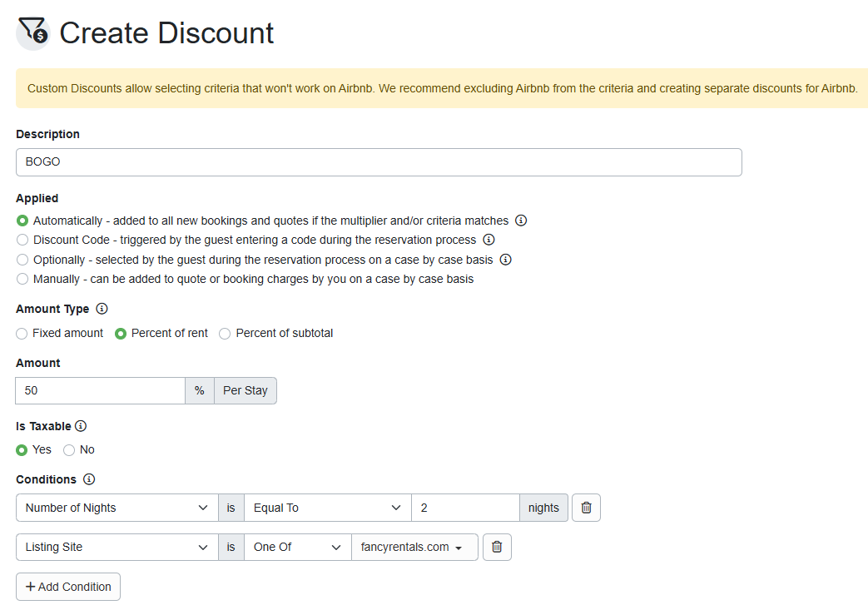This screenshot has height=605, width=868.
Task: Click the Per Stay amount addon
Action: [x=246, y=391]
